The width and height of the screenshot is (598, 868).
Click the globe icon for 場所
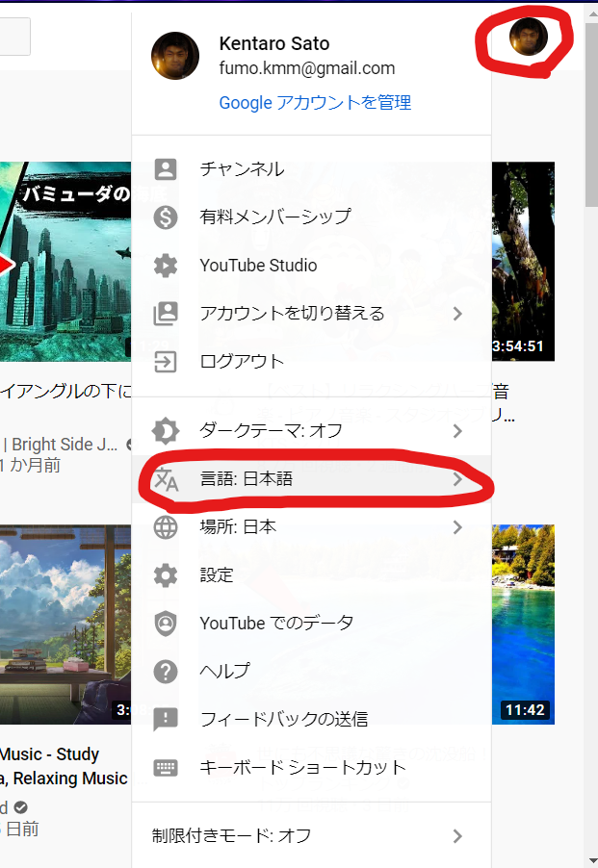point(166,527)
